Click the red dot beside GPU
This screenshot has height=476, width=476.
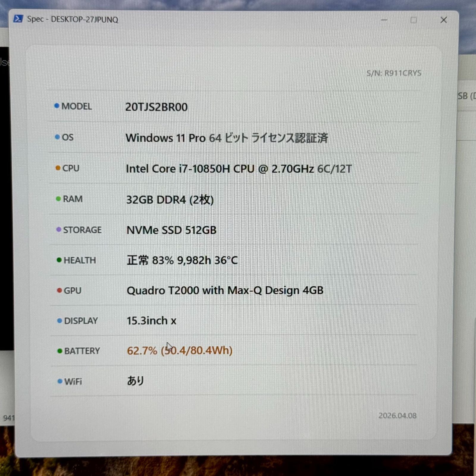(59, 290)
